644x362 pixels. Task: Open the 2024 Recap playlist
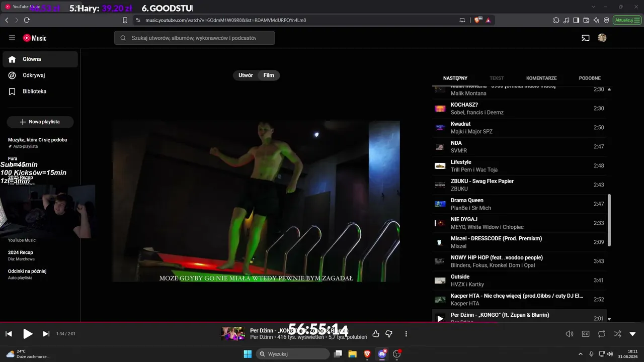tap(21, 255)
